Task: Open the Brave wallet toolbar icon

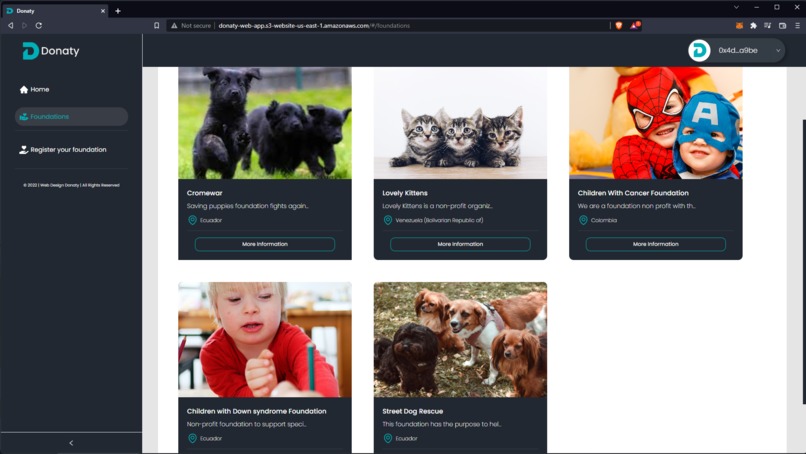Action: tap(782, 25)
